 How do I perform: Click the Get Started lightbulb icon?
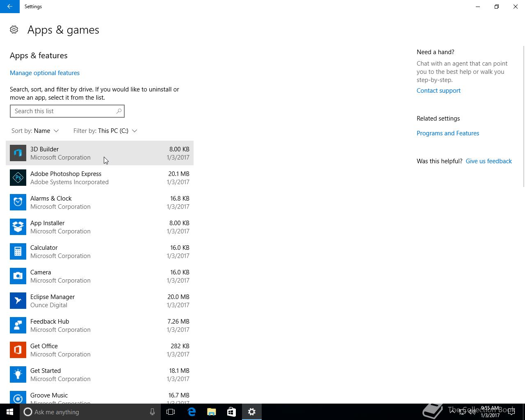point(18,374)
